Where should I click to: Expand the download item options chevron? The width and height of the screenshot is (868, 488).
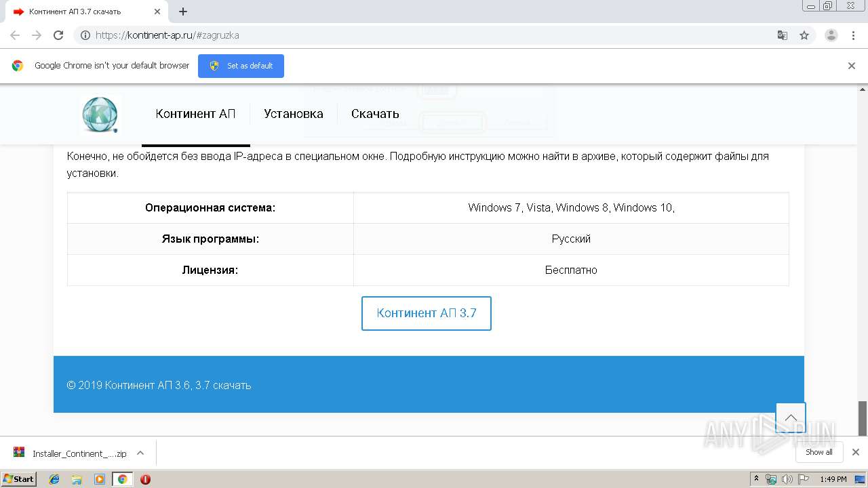pyautogui.click(x=140, y=453)
